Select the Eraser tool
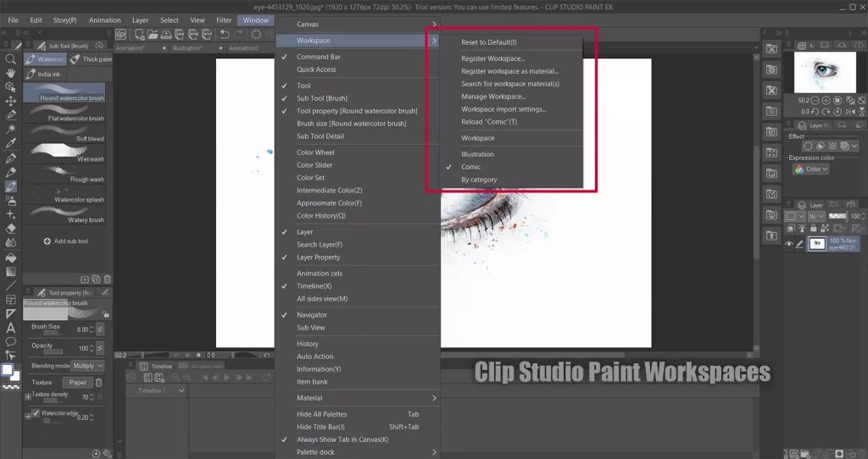 (x=10, y=229)
